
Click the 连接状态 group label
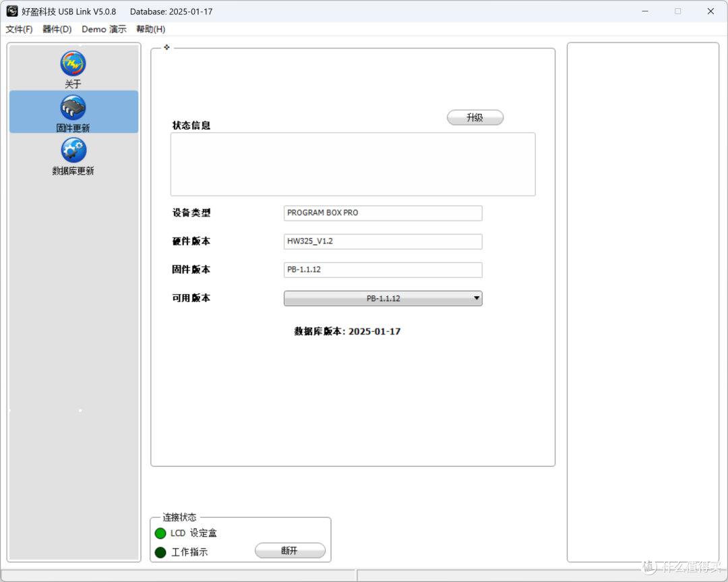click(179, 517)
